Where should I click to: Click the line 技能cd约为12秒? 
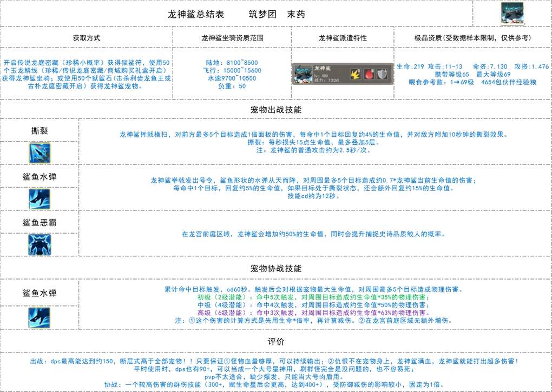coord(314,196)
